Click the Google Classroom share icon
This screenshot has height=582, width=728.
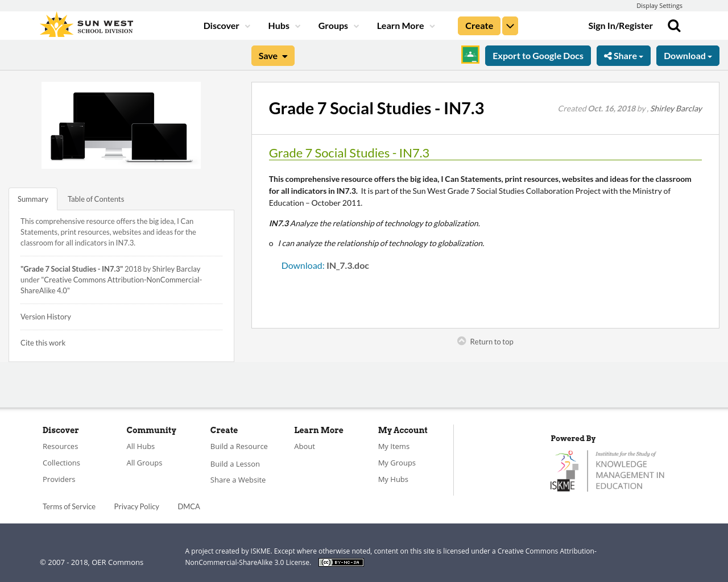pos(470,54)
